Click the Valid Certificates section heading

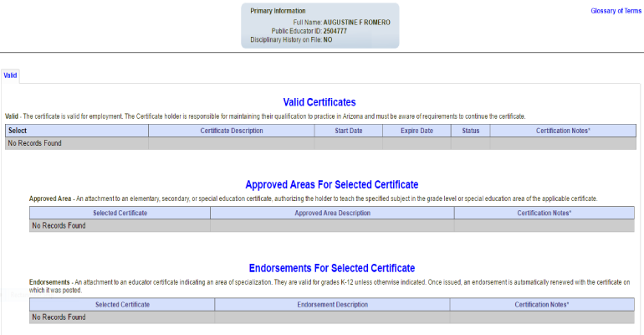319,102
